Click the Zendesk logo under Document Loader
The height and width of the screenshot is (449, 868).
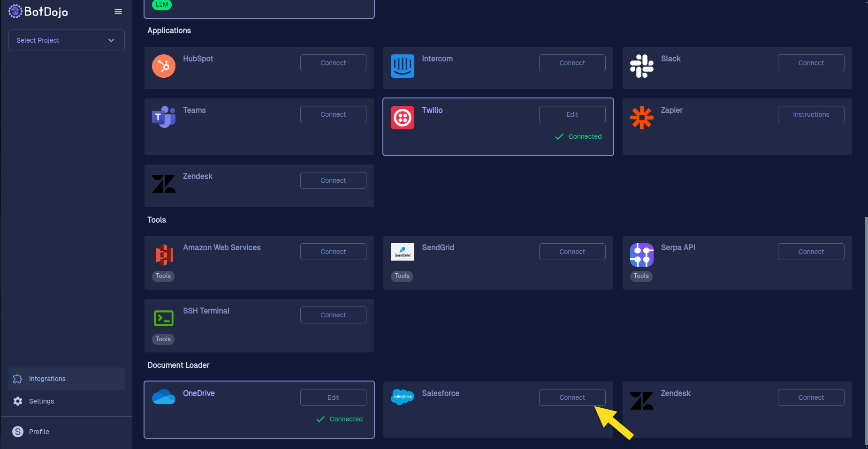pos(642,401)
